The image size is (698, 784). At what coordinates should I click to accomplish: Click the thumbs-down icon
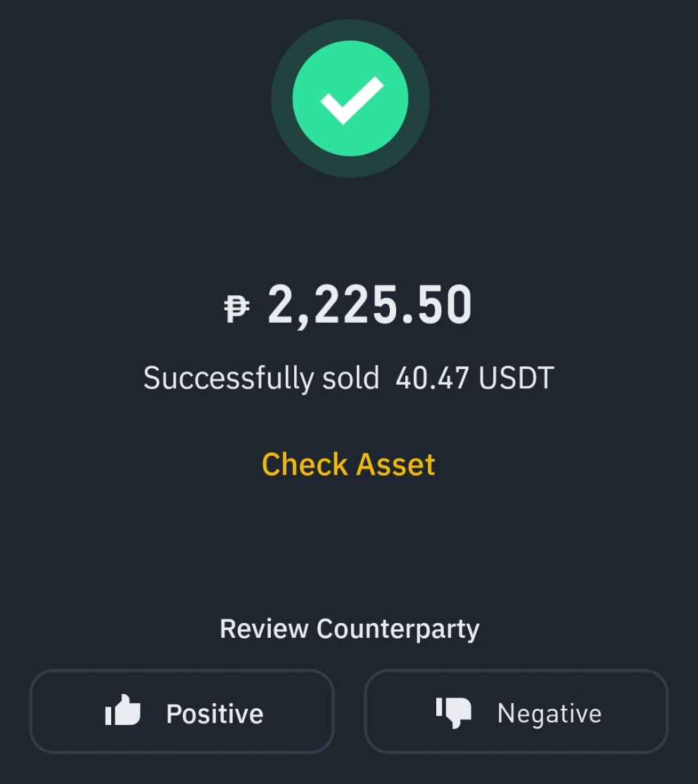454,712
